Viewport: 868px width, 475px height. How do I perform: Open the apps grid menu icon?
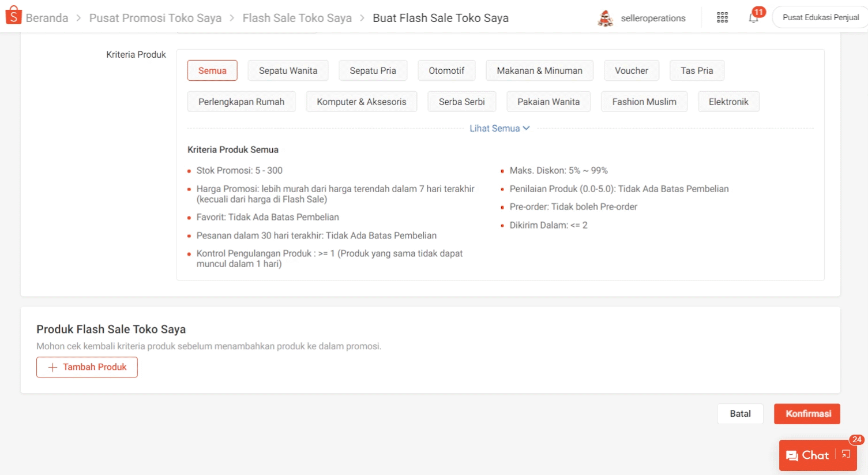coord(722,18)
